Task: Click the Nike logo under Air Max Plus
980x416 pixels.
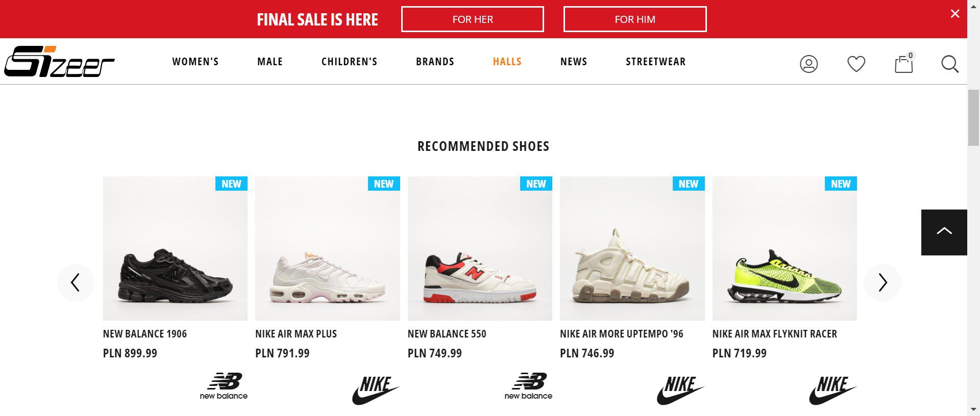Action: (376, 390)
